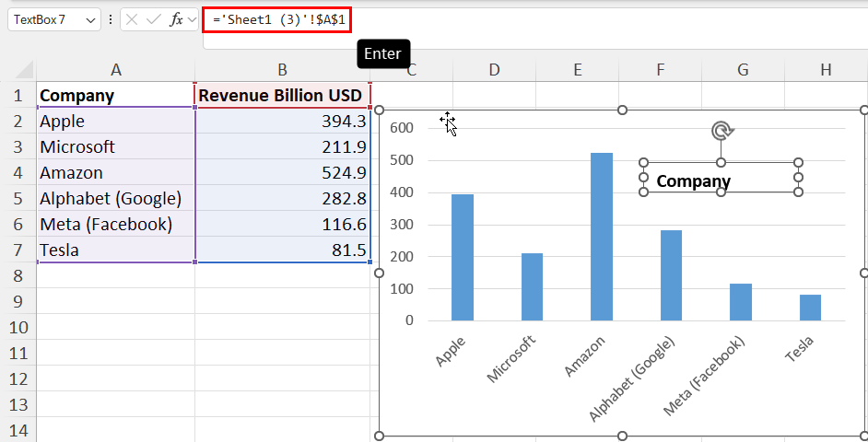Click the three-dot handle beside Name Box
The width and height of the screenshot is (868, 442).
(x=111, y=20)
